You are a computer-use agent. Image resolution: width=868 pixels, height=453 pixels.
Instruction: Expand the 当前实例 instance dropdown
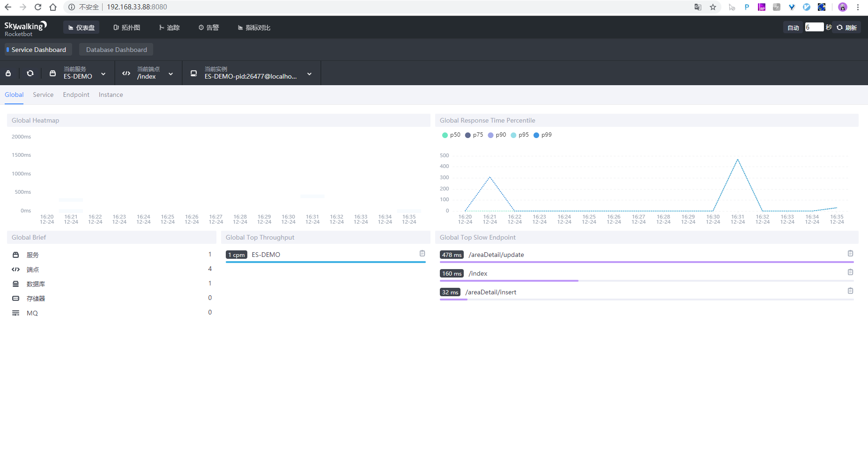[310, 74]
